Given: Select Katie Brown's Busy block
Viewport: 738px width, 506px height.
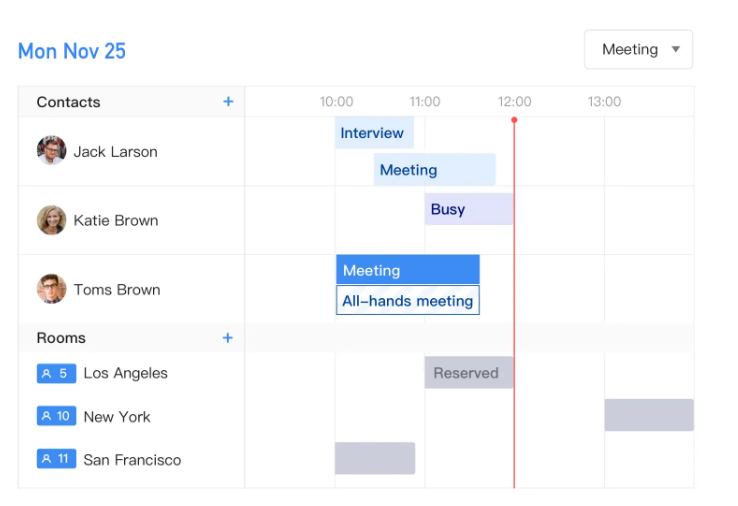Looking at the screenshot, I should click(468, 209).
